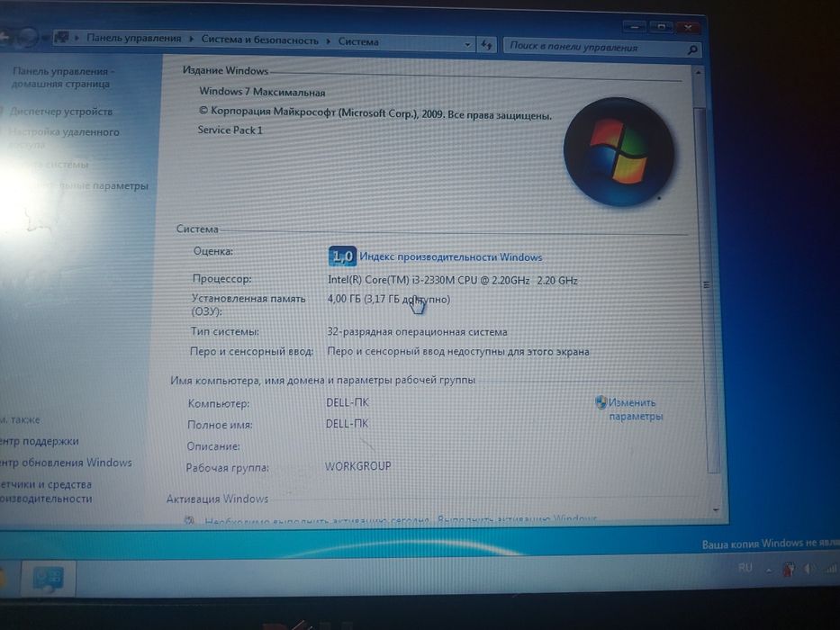Expand address bar history dropdown arrow
The width and height of the screenshot is (840, 630).
[x=467, y=44]
